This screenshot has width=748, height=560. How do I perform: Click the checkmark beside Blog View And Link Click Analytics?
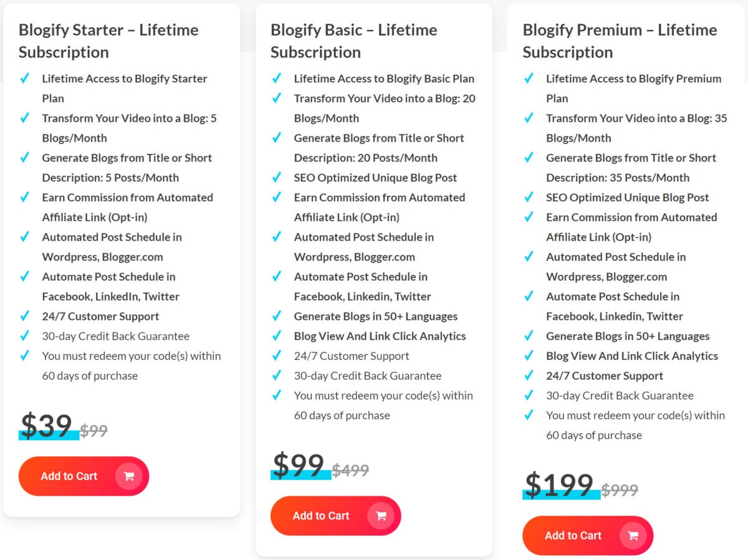277,336
